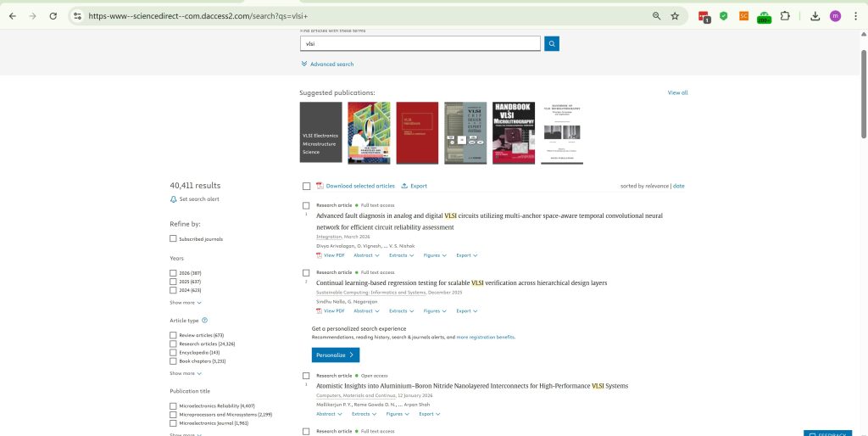Filter by year 2026

(x=173, y=273)
